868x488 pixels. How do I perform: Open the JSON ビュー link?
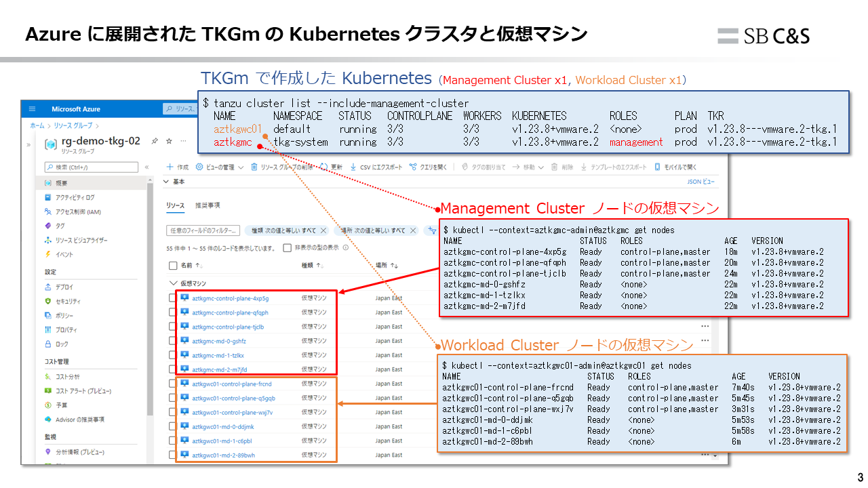[x=701, y=182]
